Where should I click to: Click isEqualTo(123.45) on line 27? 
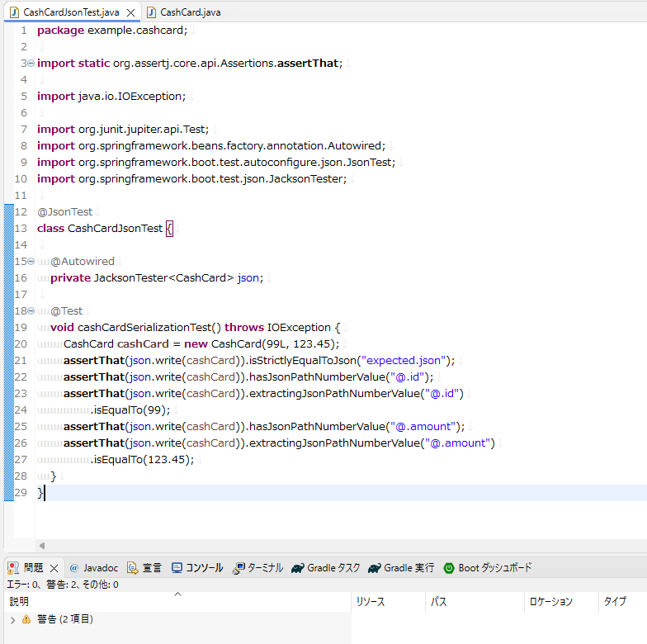142,460
